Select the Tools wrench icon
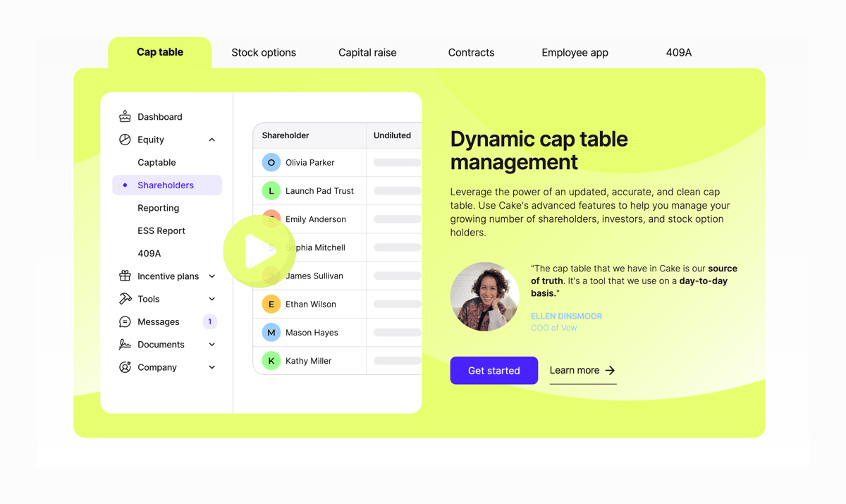Viewport: 846px width, 504px height. coord(125,298)
